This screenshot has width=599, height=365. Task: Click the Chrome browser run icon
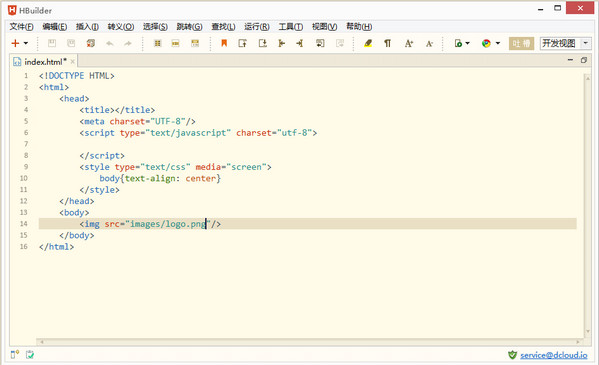[486, 43]
